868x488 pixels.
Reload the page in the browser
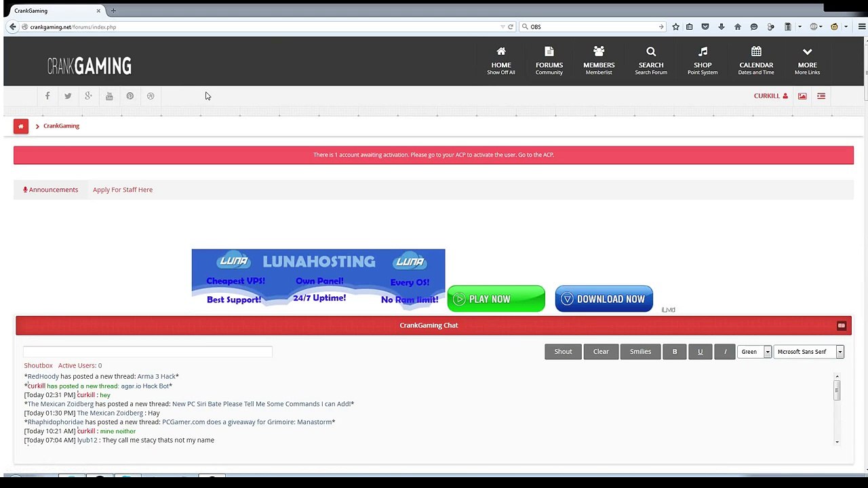[511, 27]
